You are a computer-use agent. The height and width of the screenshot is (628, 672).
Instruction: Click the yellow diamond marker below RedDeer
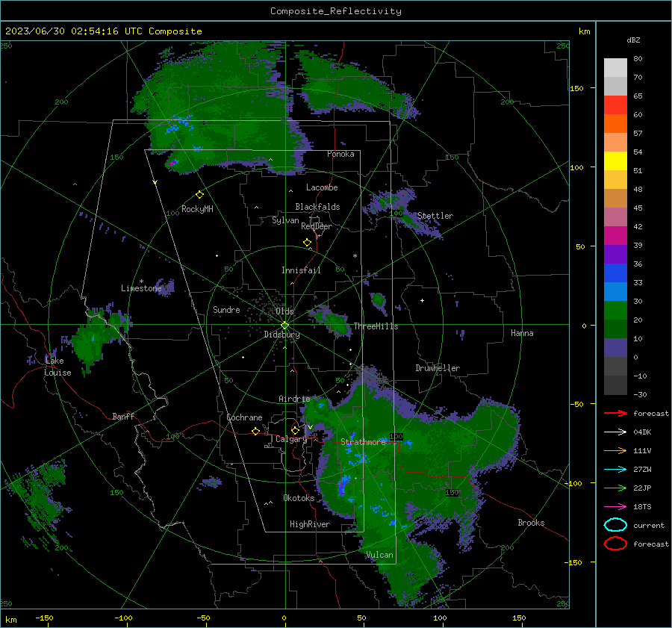[x=307, y=243]
